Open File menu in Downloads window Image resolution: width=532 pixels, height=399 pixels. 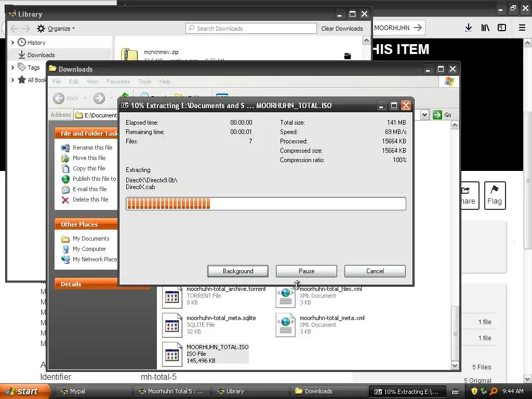[x=57, y=82]
